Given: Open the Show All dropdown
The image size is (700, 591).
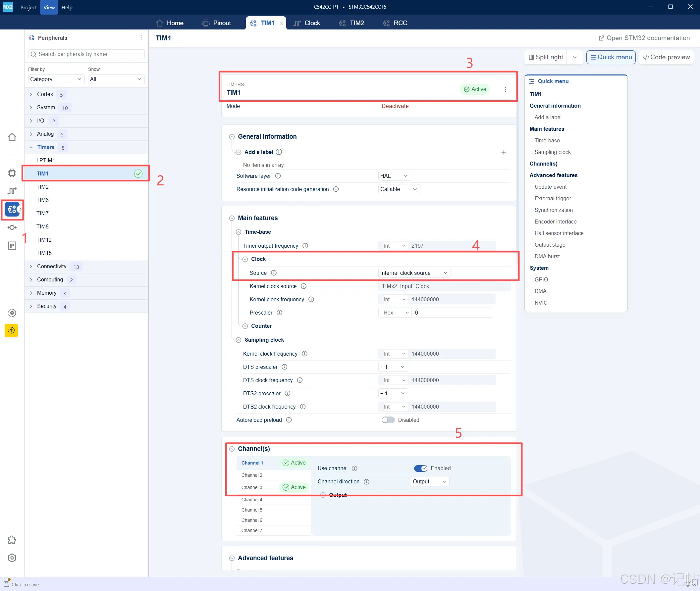Looking at the screenshot, I should (116, 79).
